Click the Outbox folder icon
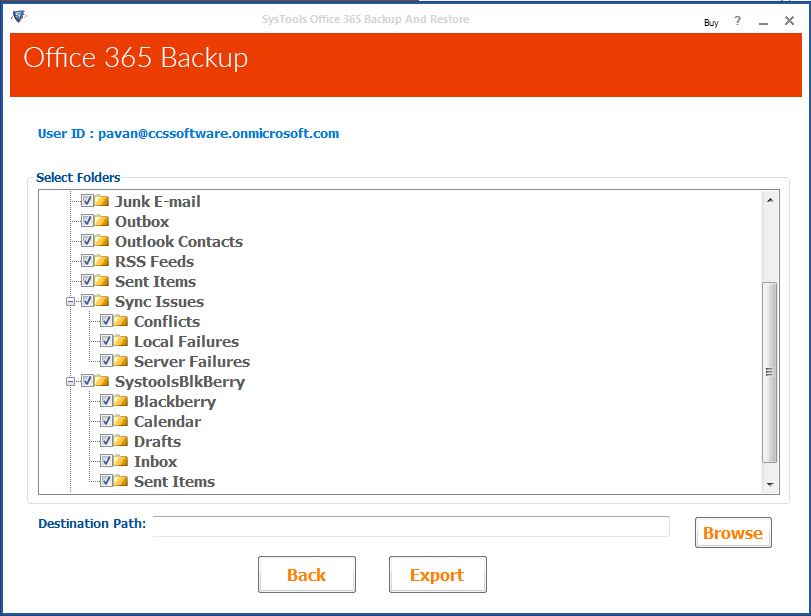This screenshot has width=811, height=616. [102, 221]
